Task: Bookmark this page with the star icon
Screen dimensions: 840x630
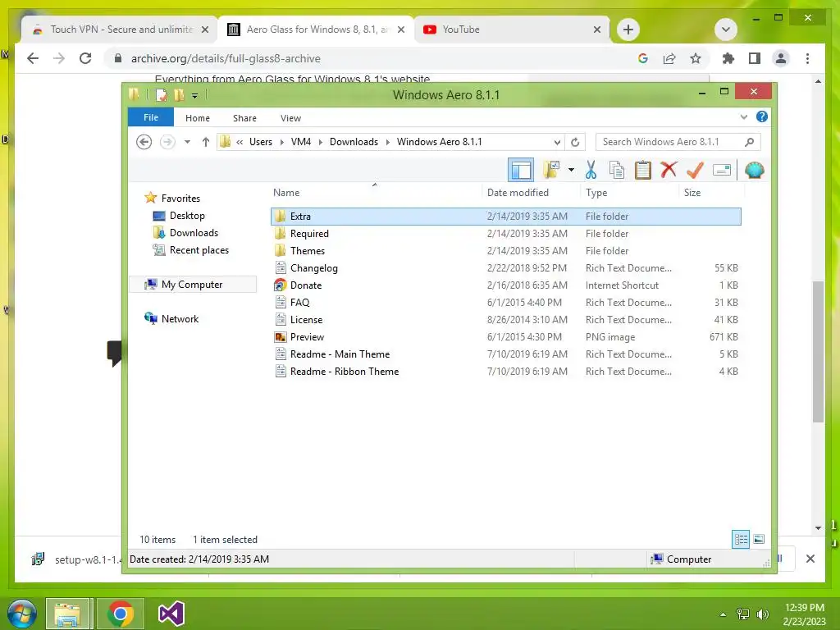Action: click(x=696, y=58)
